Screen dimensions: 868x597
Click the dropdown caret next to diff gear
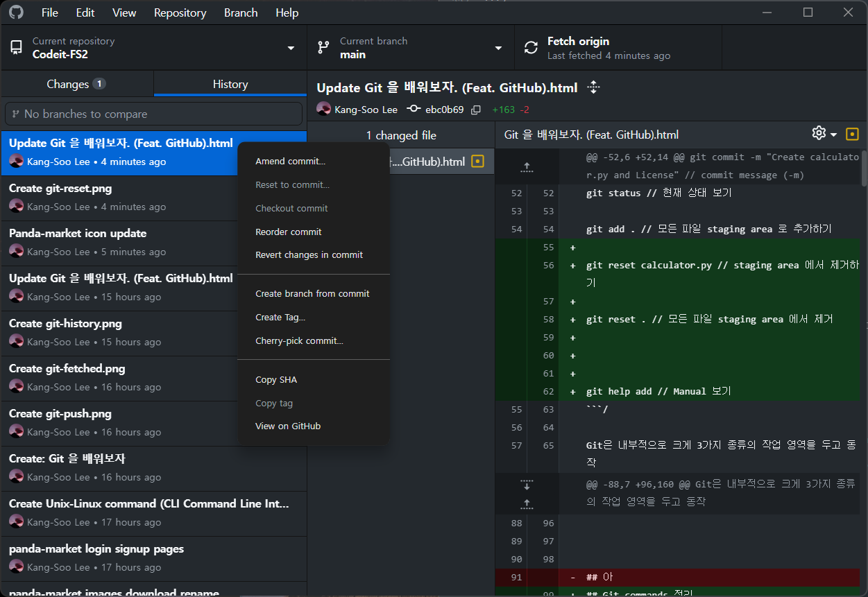tap(833, 135)
